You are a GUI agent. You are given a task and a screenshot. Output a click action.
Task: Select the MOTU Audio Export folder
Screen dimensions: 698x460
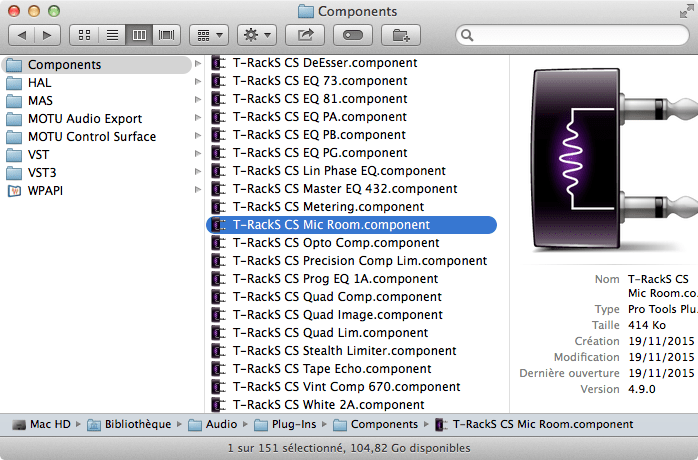pos(84,119)
